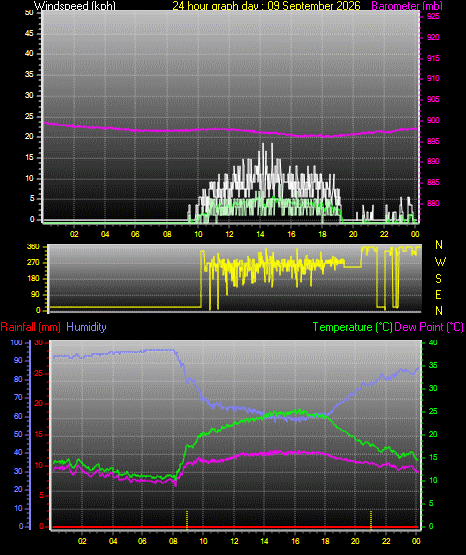Select the Temperature (°C) legend label
Viewport: 466px width, 555px height.
pos(352,327)
